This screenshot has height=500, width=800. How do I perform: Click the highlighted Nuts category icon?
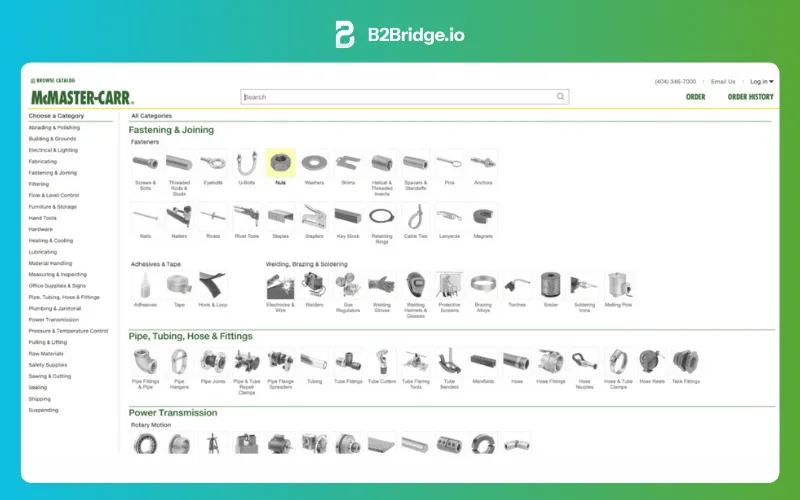tap(281, 163)
